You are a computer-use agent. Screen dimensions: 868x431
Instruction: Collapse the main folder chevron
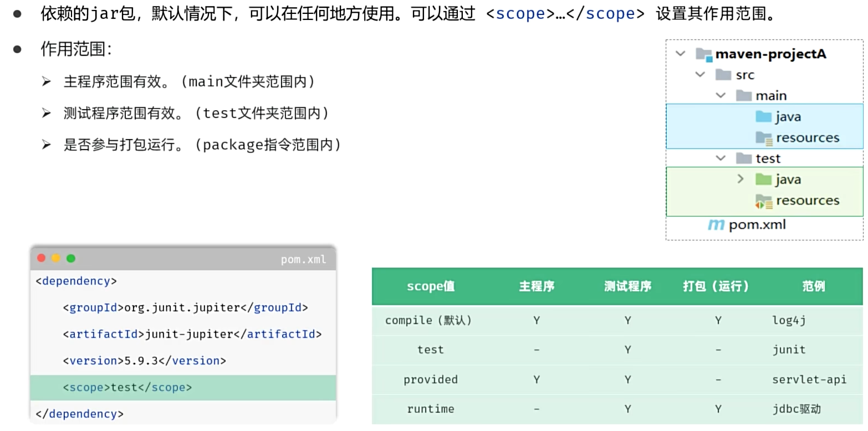click(x=720, y=96)
